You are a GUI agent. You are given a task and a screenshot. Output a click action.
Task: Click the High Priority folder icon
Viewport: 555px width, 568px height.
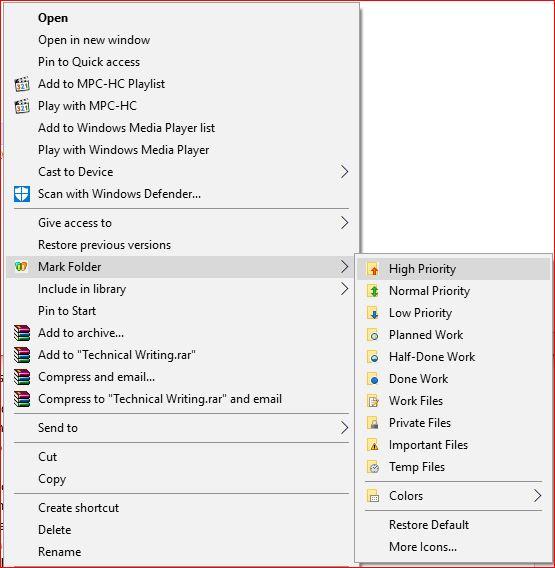(x=373, y=269)
